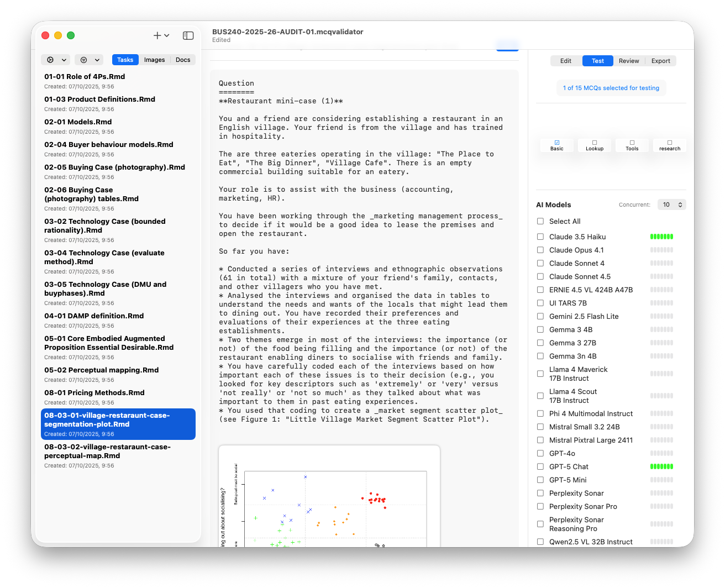
Task: Open the clock sort options icon
Action: [50, 60]
